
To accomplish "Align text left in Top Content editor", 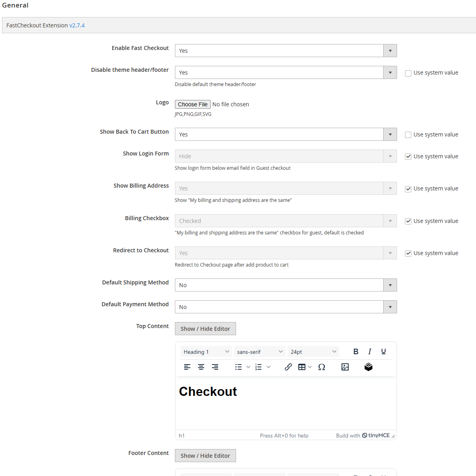I will pyautogui.click(x=187, y=367).
